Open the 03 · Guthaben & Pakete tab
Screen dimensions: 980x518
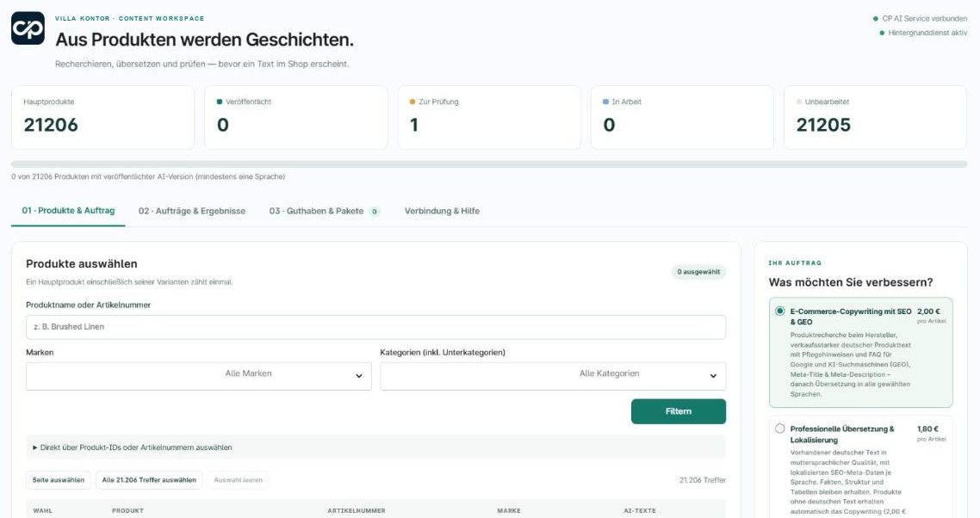click(325, 211)
